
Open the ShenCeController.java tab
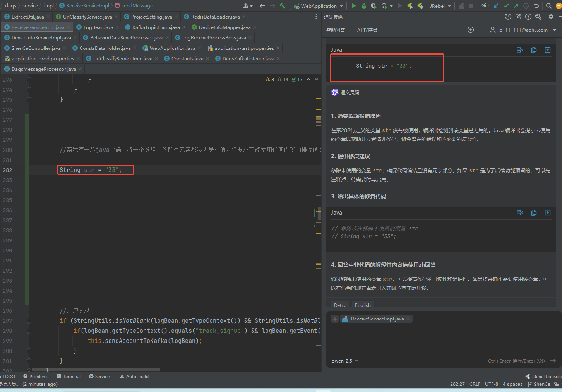[36, 48]
